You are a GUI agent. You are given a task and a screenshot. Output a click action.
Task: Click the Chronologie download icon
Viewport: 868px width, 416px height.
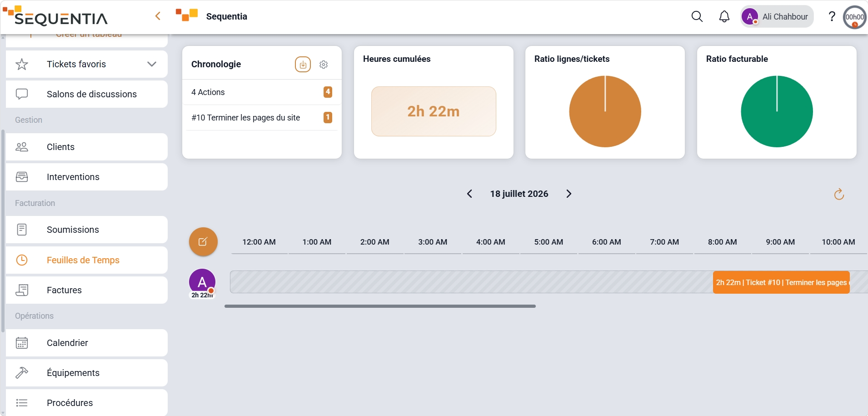click(303, 65)
